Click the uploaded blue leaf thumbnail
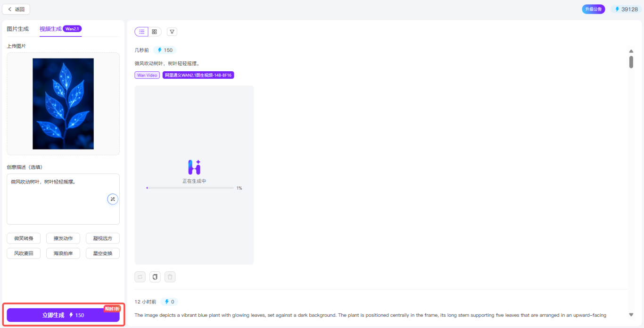Screen dimensions: 644x328 (63, 104)
